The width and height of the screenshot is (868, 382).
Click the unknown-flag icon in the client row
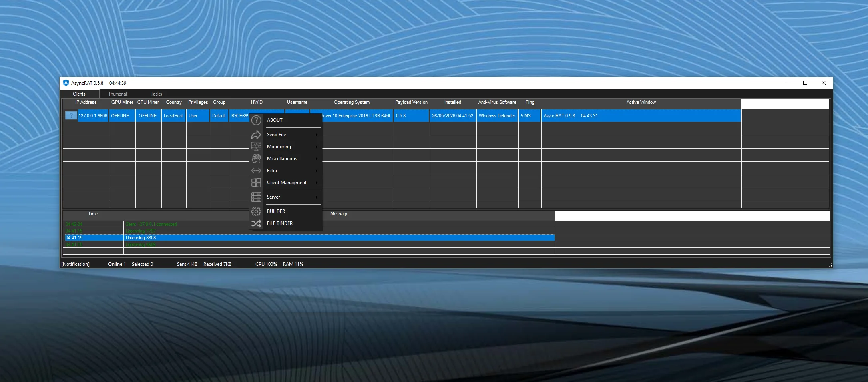pos(71,116)
